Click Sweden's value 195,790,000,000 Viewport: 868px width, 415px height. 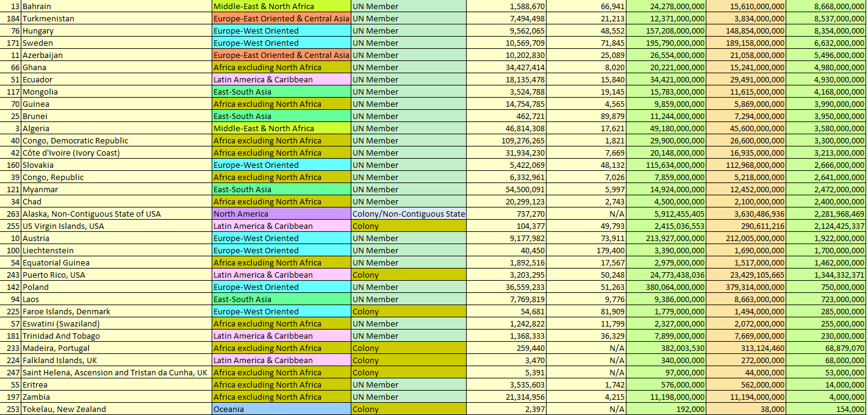[666, 43]
